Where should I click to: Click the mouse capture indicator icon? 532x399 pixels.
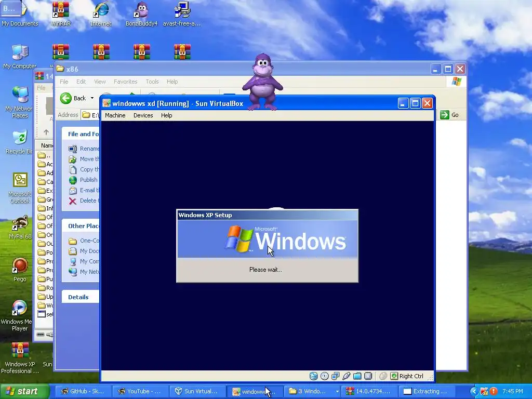[383, 376]
